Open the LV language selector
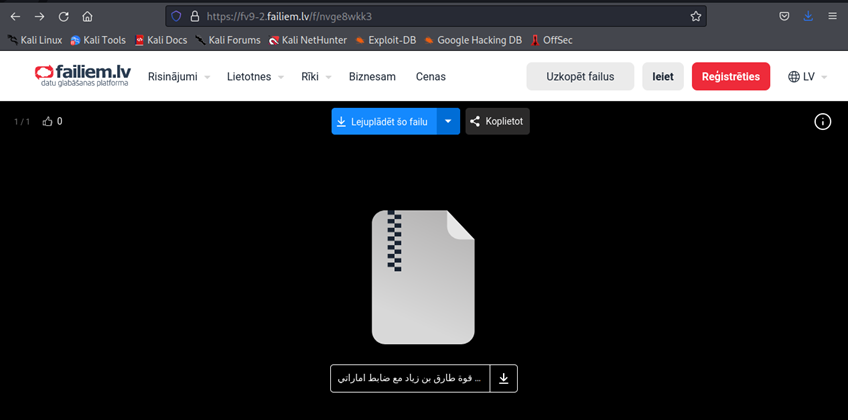Viewport: 848px width, 420px height. pos(807,77)
